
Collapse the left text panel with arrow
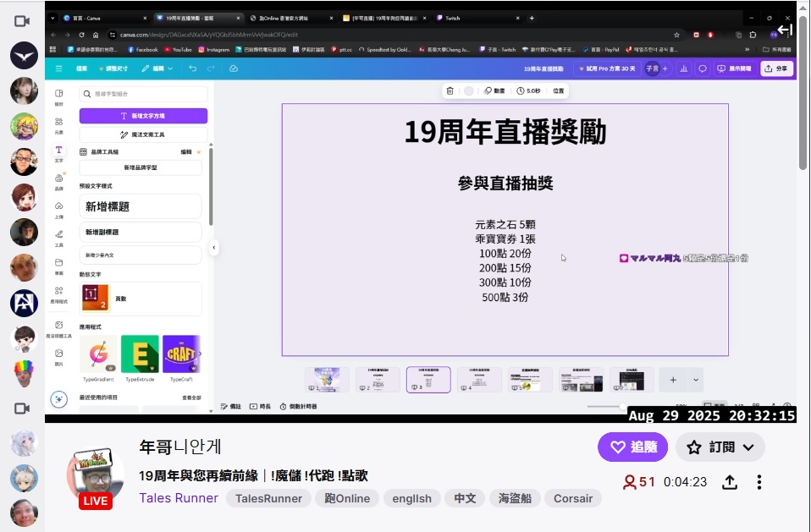(x=214, y=247)
